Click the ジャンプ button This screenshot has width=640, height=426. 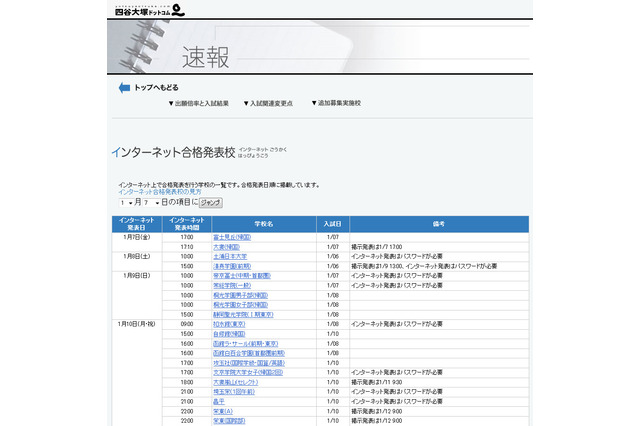tap(211, 203)
